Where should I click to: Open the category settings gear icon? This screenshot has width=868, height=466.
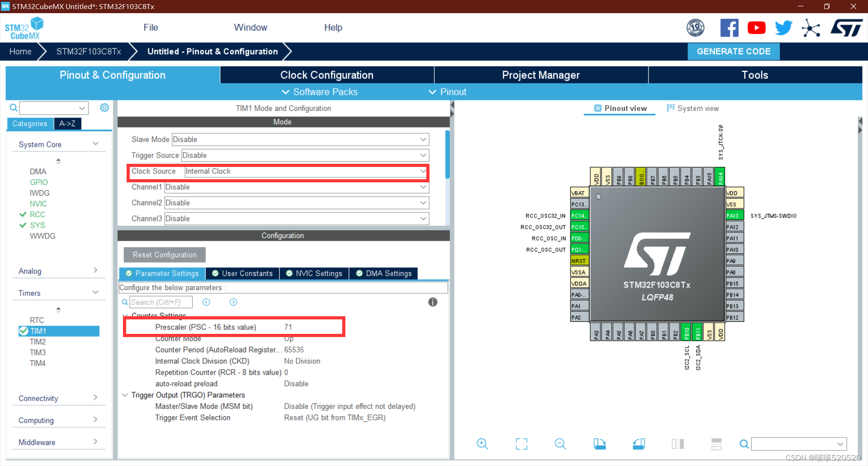click(104, 108)
